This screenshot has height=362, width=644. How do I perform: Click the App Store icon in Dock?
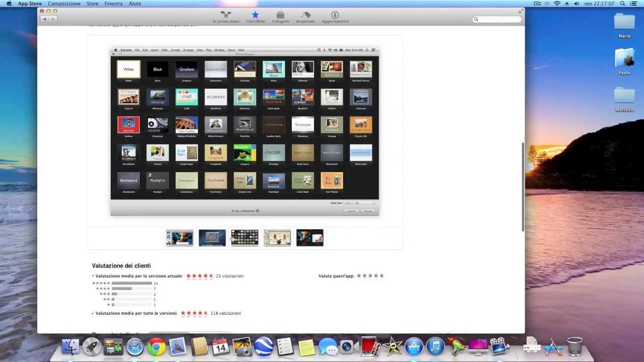tap(414, 347)
